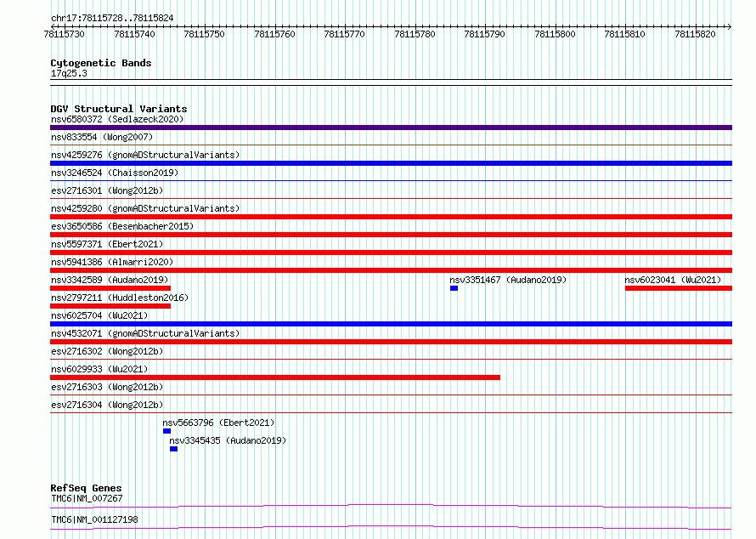Image resolution: width=756 pixels, height=539 pixels.
Task: Click the small blue nsv3351467 feature block
Action: tap(454, 288)
